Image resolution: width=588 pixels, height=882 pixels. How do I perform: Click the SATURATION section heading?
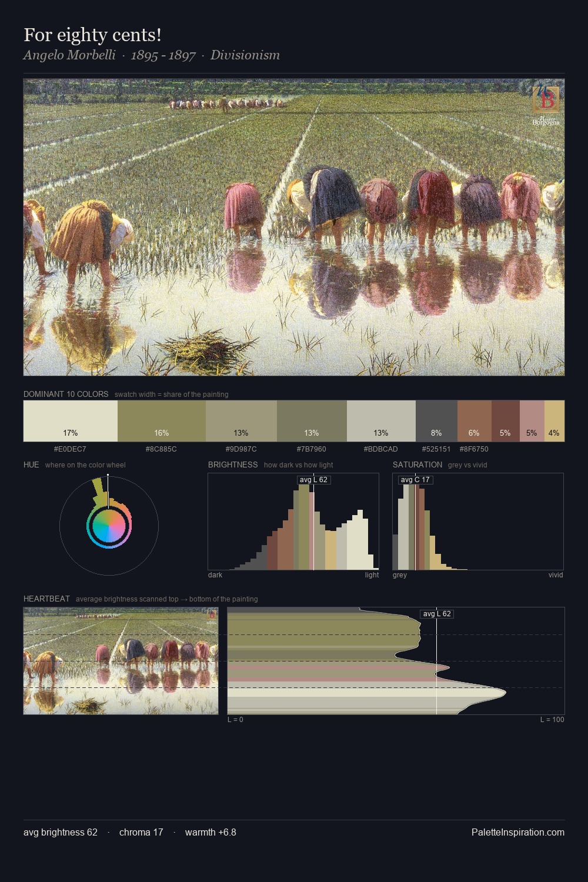pos(417,465)
